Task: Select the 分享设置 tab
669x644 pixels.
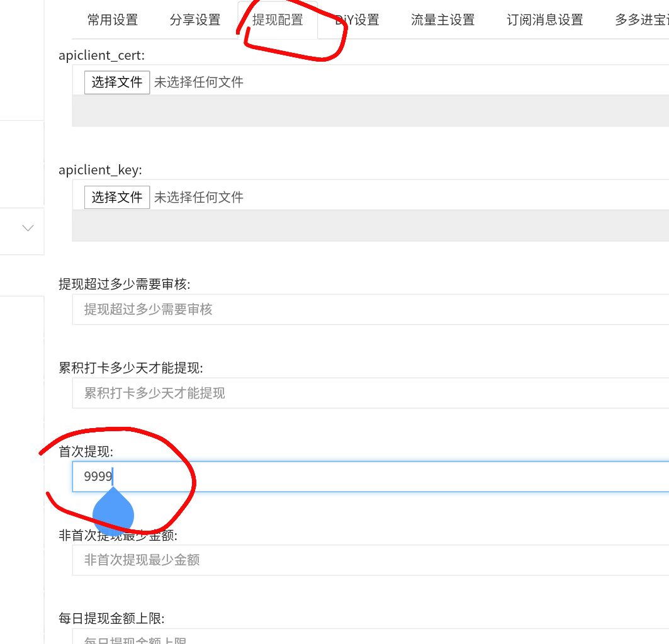Action: click(x=195, y=20)
